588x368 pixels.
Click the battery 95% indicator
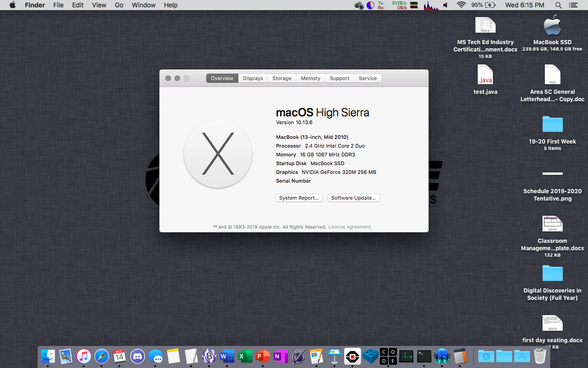[483, 5]
